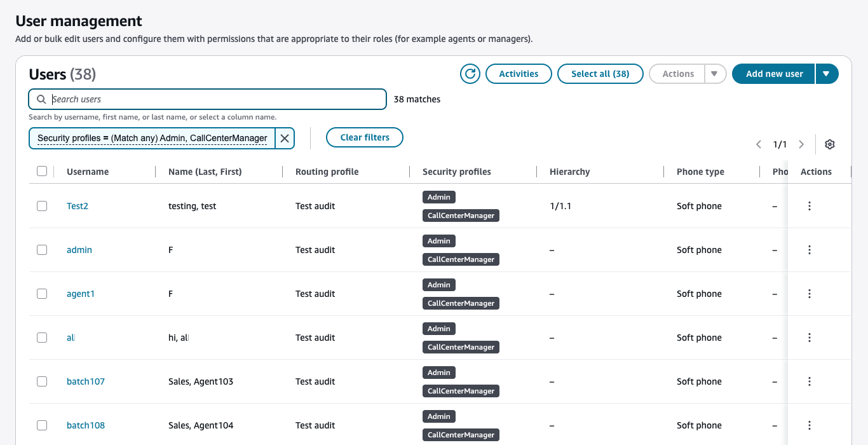
Task: Click the Actions button
Action: 677,74
